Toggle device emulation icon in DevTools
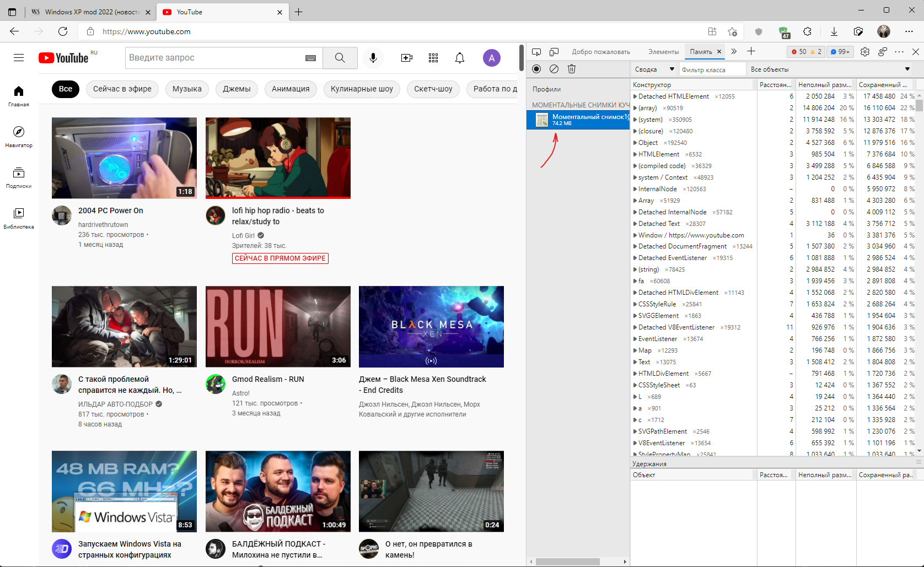Screen dimensions: 924x567 (x=554, y=52)
